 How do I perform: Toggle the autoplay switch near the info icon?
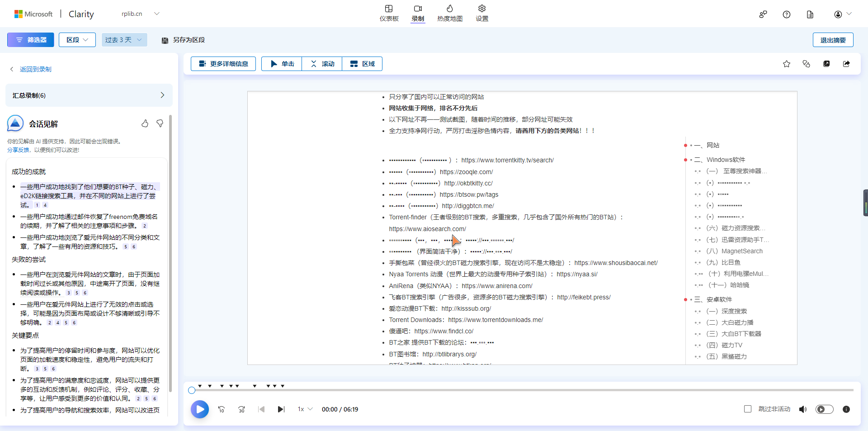click(x=824, y=409)
